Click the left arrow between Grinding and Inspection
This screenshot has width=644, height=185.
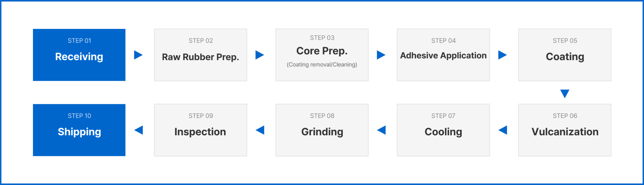tap(260, 130)
